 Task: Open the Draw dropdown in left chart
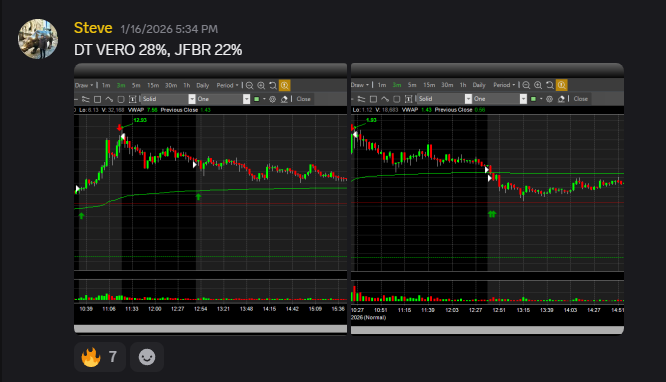coord(84,85)
